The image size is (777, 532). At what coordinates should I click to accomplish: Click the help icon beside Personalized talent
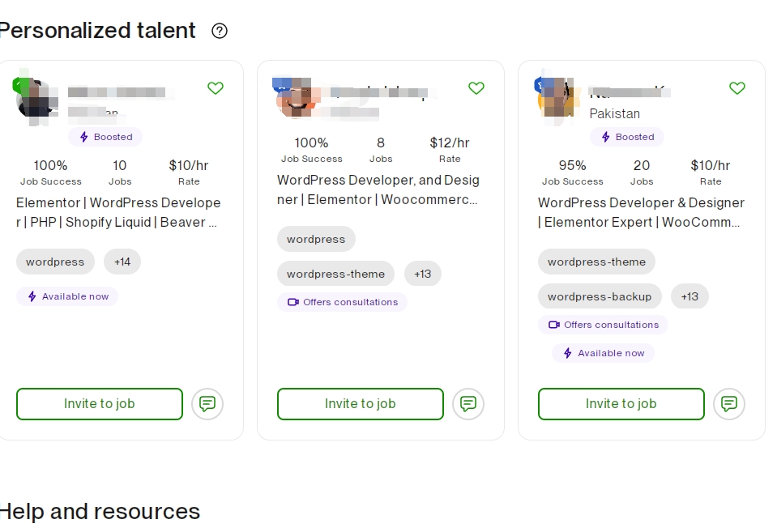[220, 31]
